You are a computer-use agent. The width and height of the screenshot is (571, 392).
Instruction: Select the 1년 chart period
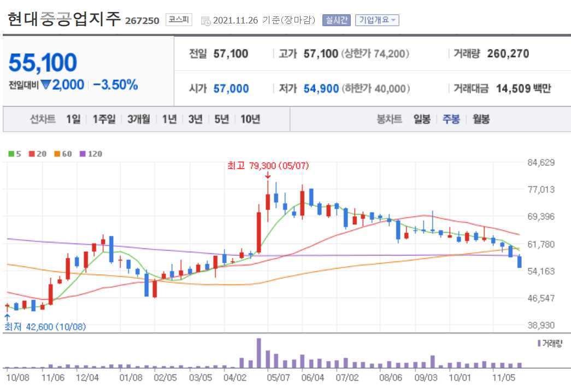click(x=170, y=118)
